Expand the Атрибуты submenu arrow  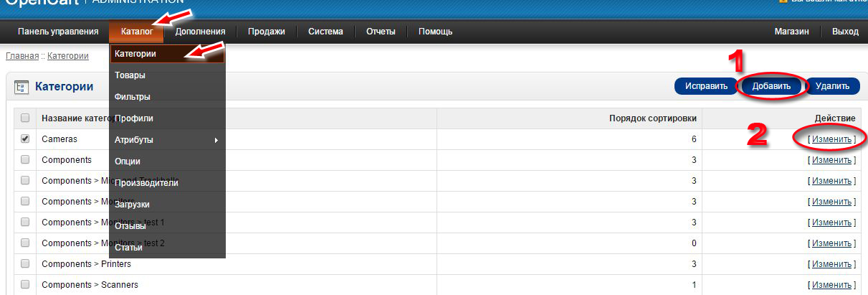[x=216, y=140]
